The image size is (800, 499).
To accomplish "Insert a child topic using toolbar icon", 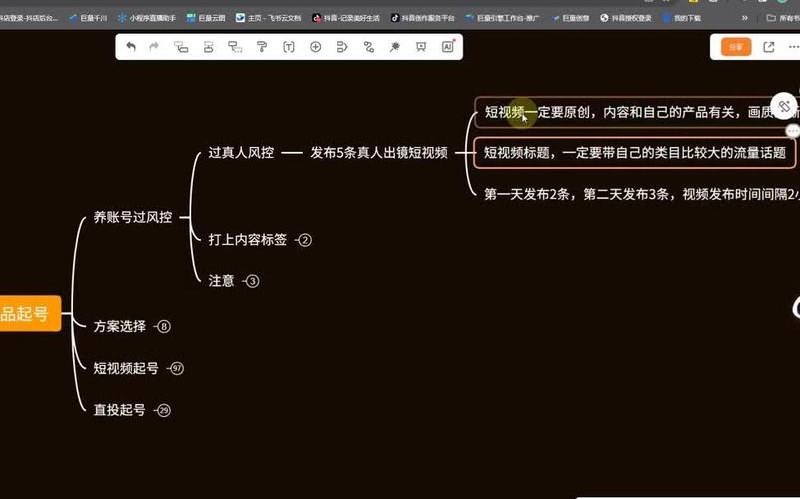I will tap(181, 47).
